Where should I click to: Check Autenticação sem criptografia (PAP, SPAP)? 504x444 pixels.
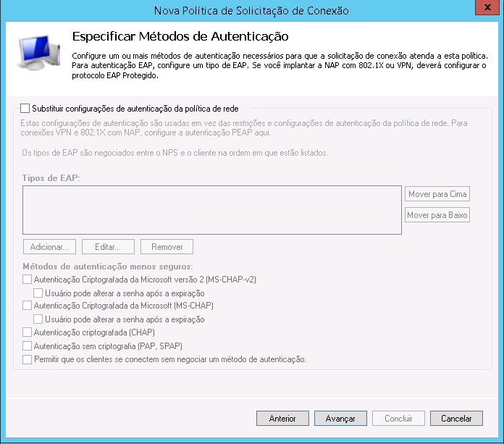[27, 345]
